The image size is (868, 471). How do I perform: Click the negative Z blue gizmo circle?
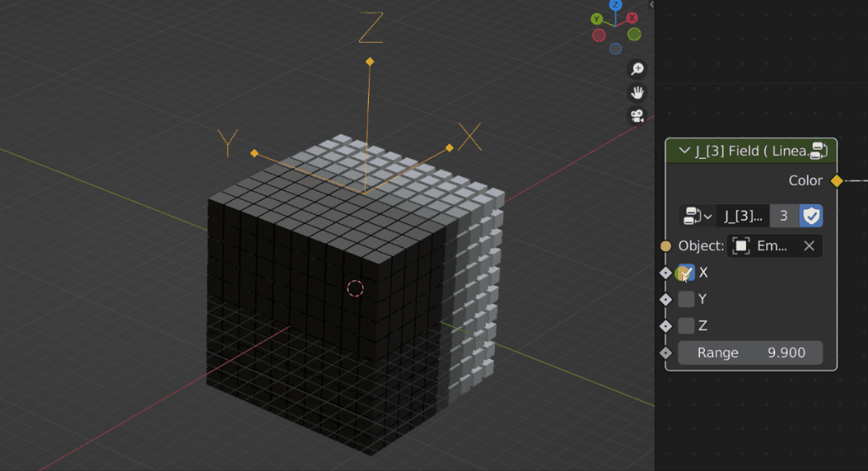[615, 49]
